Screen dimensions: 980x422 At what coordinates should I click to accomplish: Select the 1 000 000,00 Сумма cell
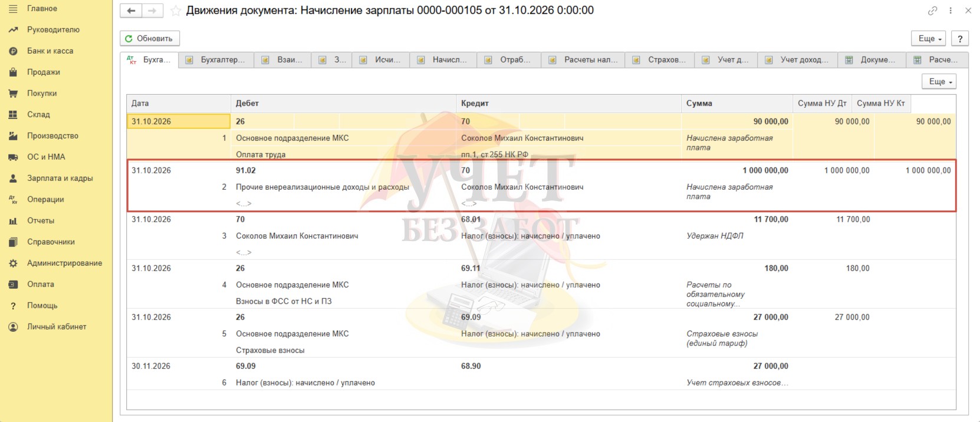click(765, 170)
